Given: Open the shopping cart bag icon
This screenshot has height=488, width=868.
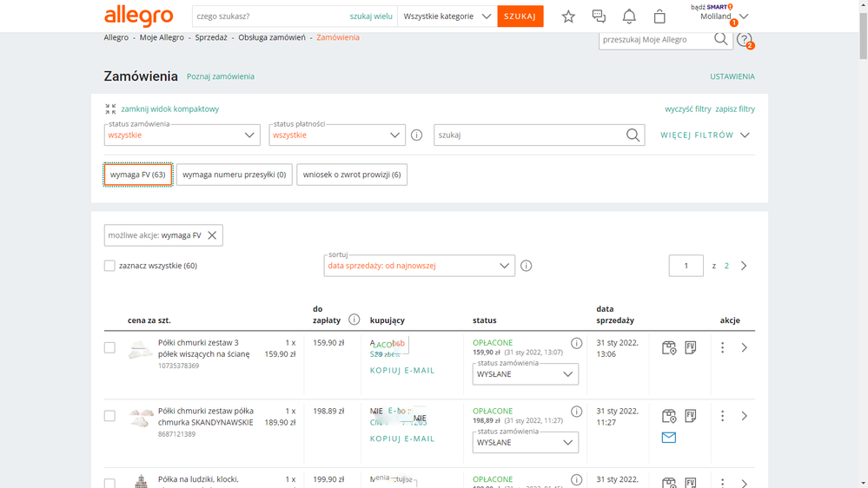Looking at the screenshot, I should pos(659,16).
